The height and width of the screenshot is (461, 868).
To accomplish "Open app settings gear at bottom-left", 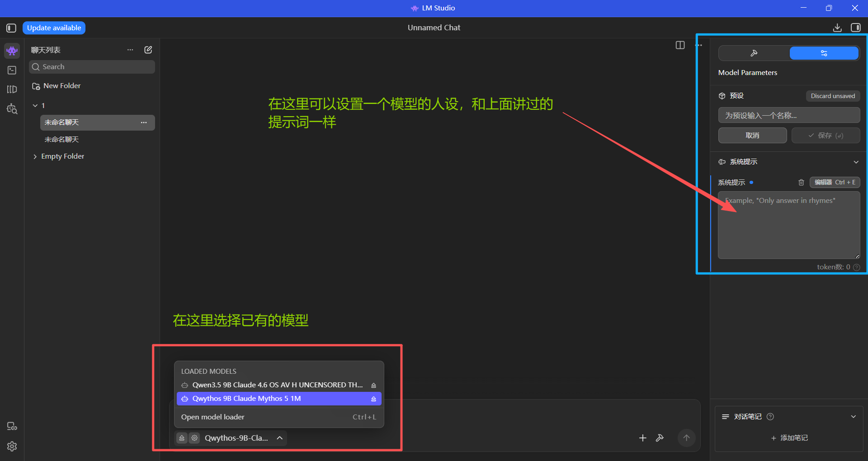I will click(12, 447).
